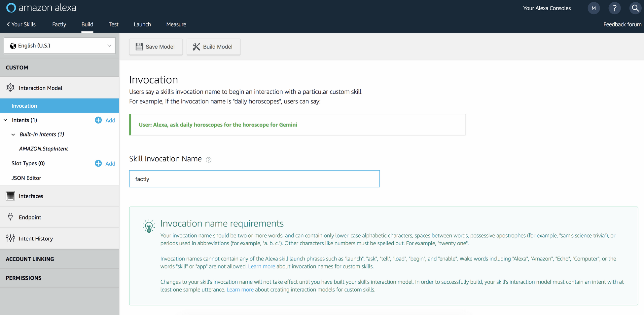Go back to Your Skills

[x=21, y=24]
